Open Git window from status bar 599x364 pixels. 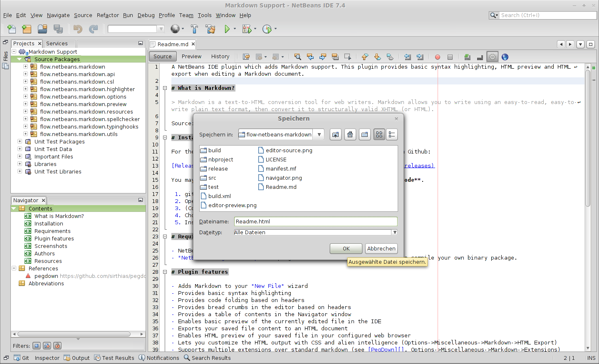click(x=22, y=358)
